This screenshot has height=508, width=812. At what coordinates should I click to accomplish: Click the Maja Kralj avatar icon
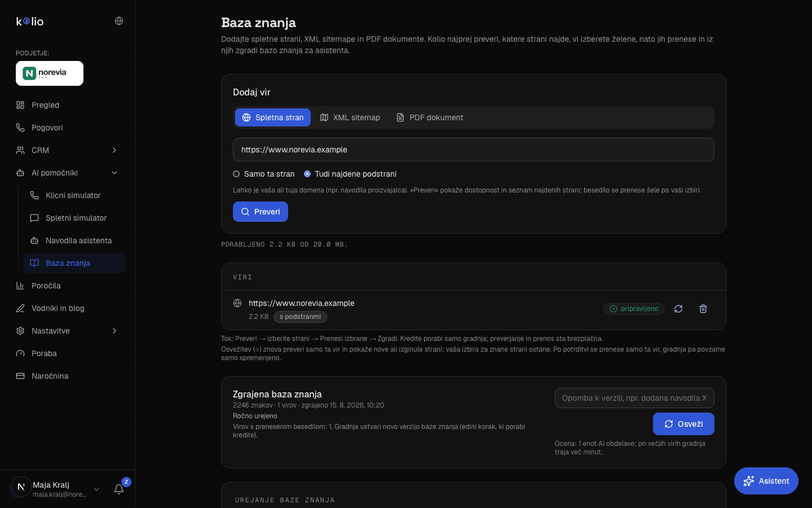click(21, 487)
